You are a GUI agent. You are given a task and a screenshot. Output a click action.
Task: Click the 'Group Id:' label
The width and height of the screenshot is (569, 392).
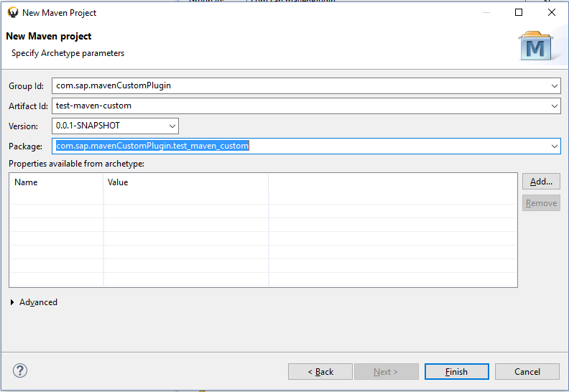click(x=26, y=86)
